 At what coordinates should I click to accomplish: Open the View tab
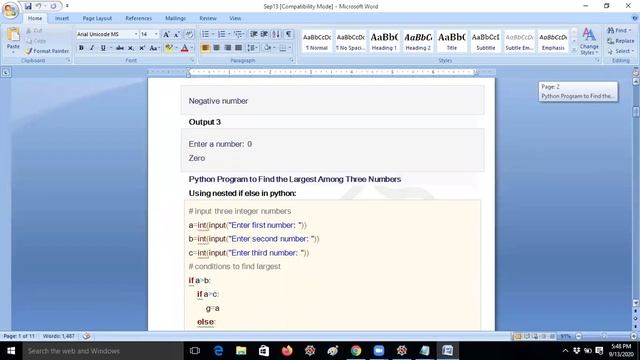coord(235,18)
